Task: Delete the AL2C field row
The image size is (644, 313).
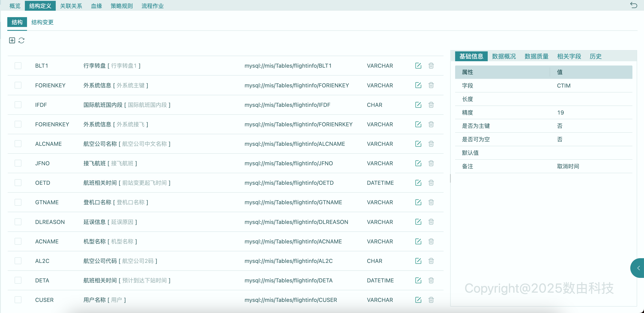Action: 431,261
